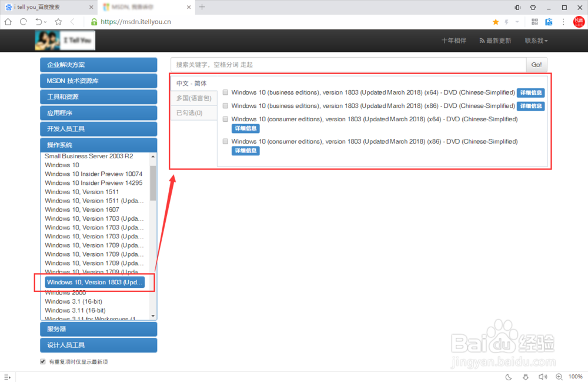Image resolution: width=588 pixels, height=382 pixels.
Task: Collapse the 操作系统 category
Action: tap(99, 145)
